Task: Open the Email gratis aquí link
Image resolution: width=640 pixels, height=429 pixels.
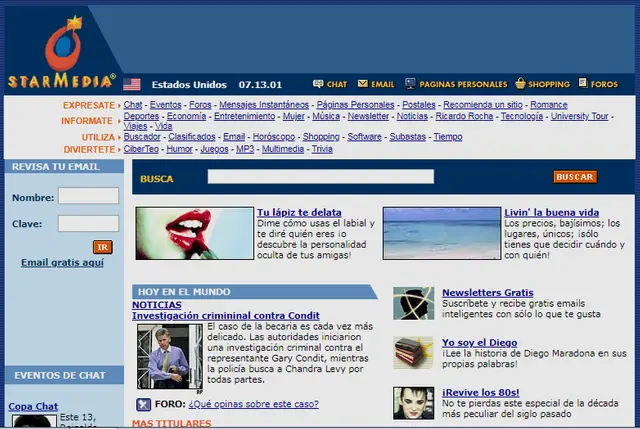Action: click(x=62, y=262)
